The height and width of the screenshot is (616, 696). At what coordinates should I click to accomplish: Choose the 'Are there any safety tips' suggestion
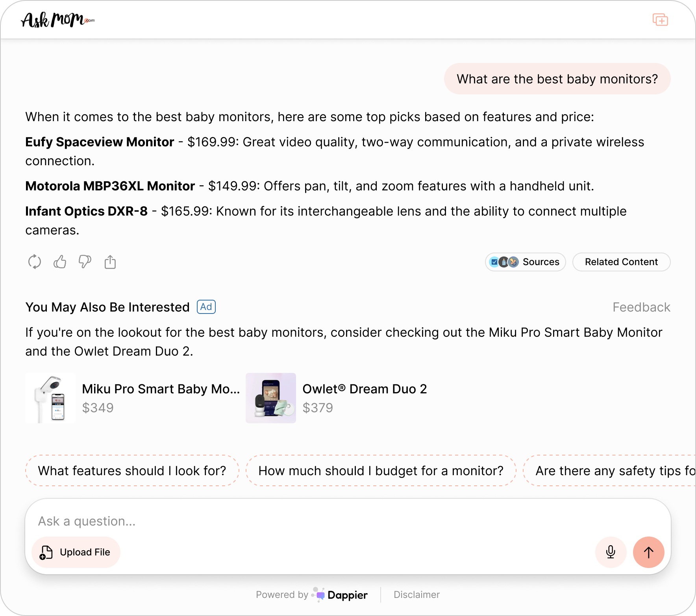pos(609,470)
